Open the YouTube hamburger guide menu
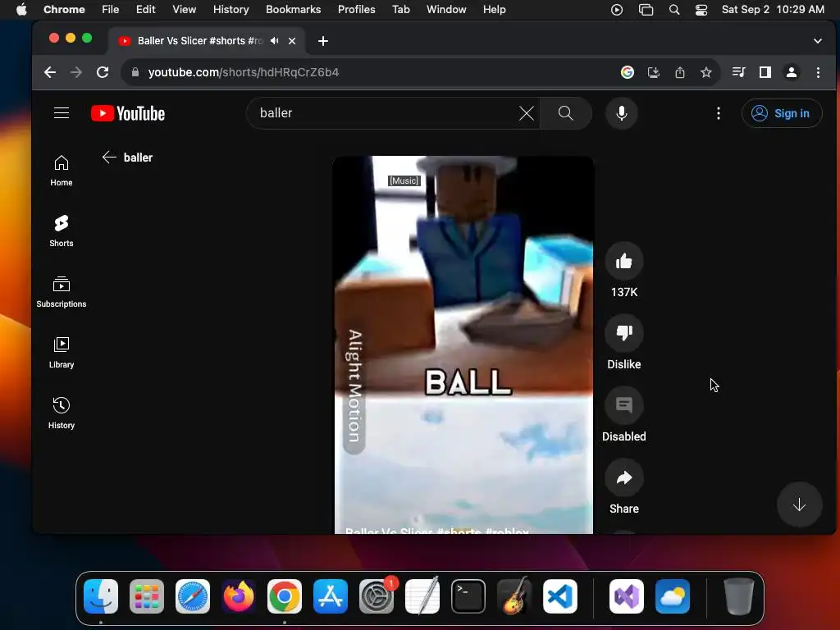The image size is (840, 630). click(62, 113)
